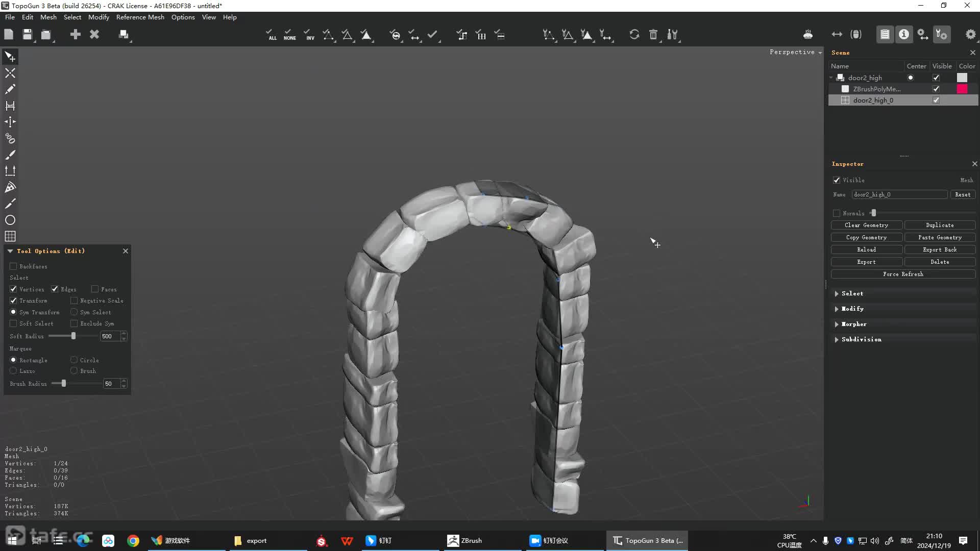Choose Lasso marquee mode

tap(13, 371)
